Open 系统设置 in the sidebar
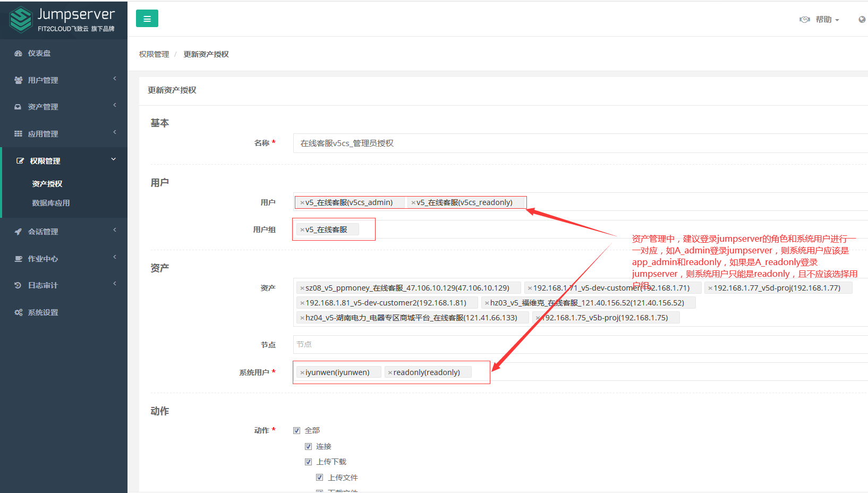 click(x=43, y=312)
